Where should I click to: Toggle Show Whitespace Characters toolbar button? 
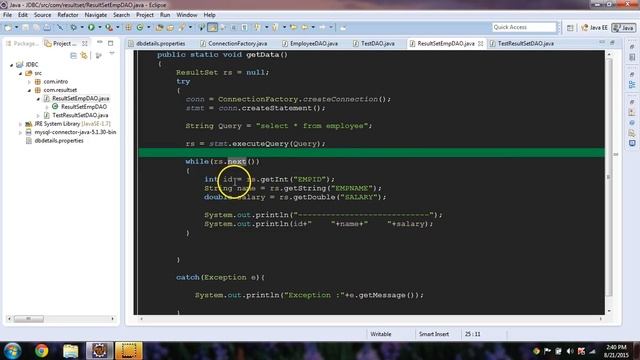coord(244,27)
